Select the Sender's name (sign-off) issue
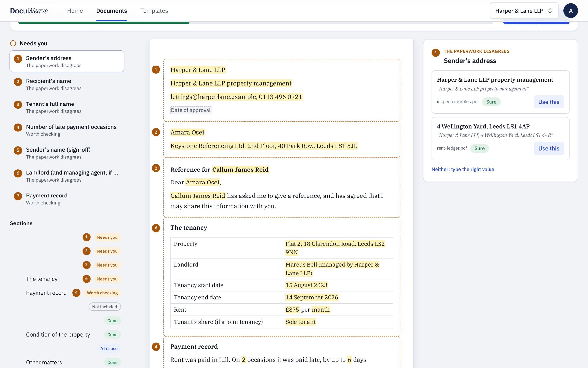This screenshot has width=588, height=368. pos(67,153)
